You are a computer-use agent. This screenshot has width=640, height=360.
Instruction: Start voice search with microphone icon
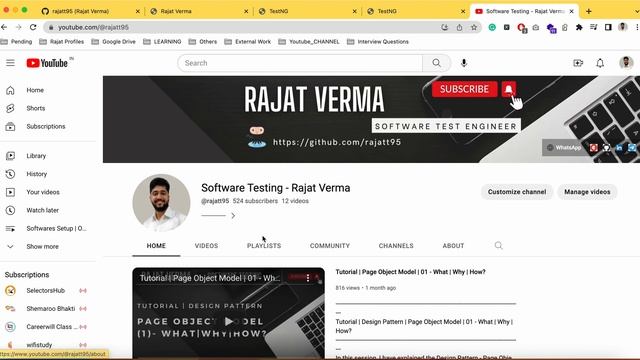click(464, 63)
